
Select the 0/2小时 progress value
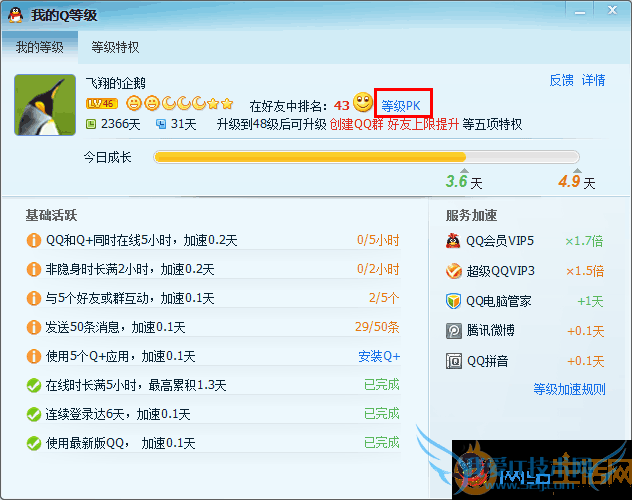(x=378, y=269)
